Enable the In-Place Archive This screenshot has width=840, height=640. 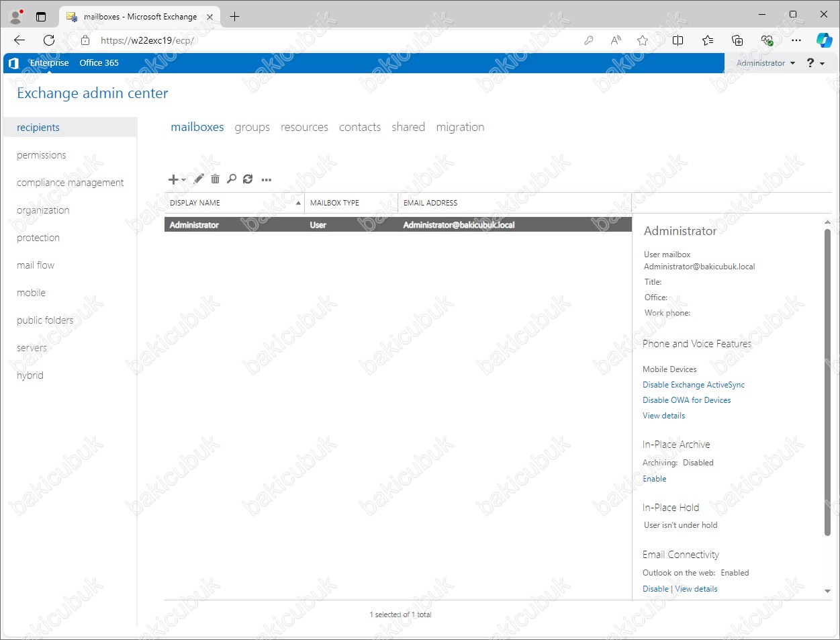(x=654, y=479)
